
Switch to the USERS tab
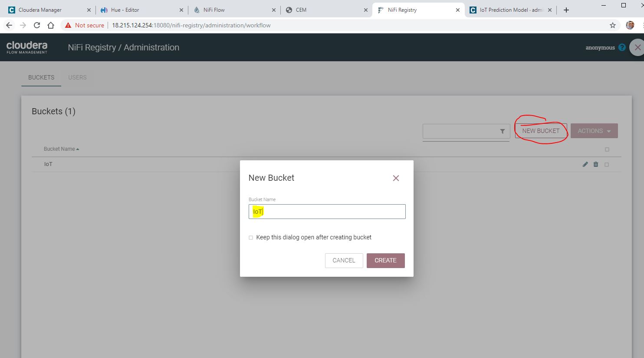coord(77,77)
